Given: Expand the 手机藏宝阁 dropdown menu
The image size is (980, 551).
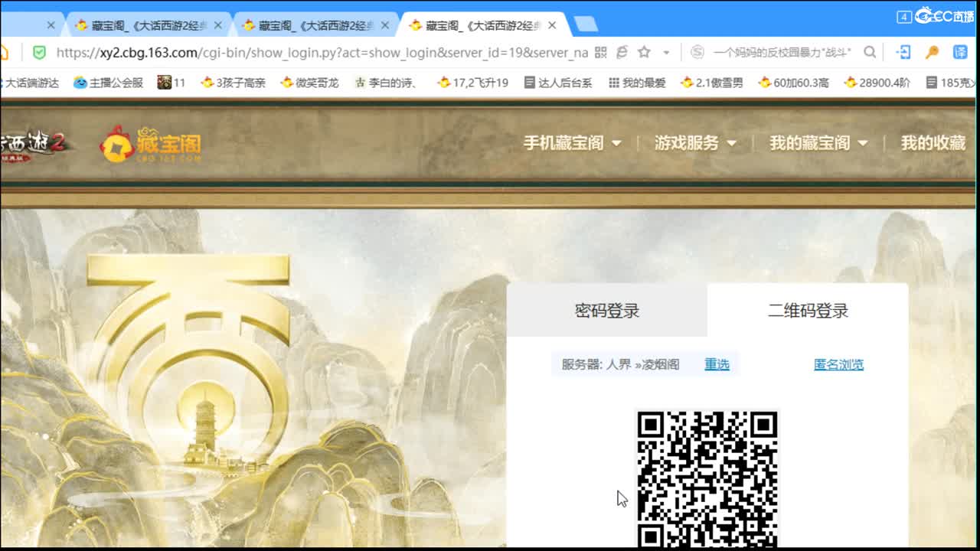Looking at the screenshot, I should (566, 142).
